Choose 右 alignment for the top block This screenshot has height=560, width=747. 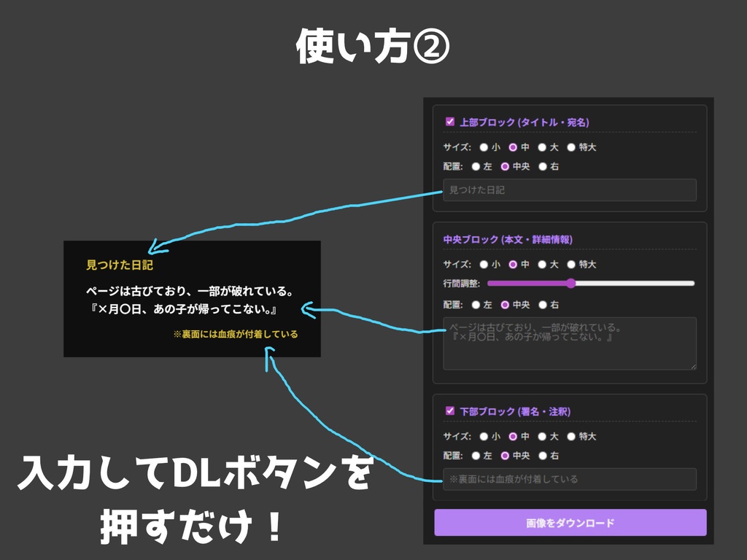542,166
